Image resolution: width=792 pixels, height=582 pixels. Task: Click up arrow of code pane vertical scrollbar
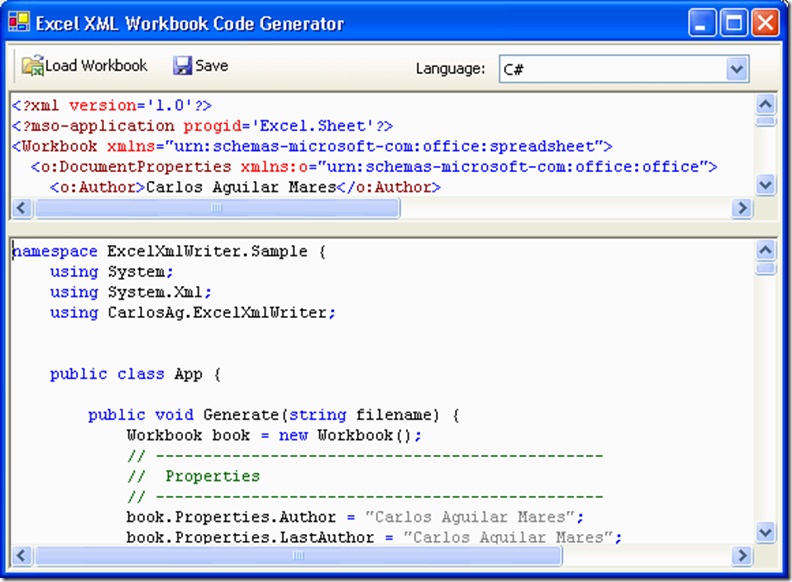pyautogui.click(x=766, y=250)
